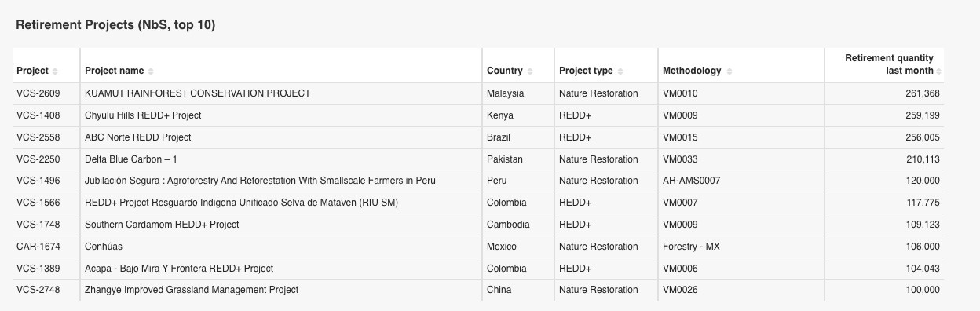Click the Mexico country cell
Viewport: 980px width, 311px height.
(x=502, y=247)
